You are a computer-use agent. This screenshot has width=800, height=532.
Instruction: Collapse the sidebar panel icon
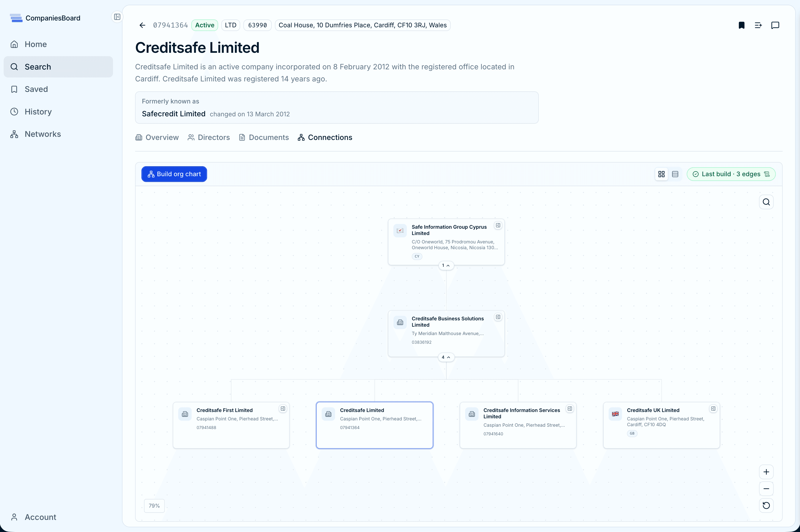(117, 17)
